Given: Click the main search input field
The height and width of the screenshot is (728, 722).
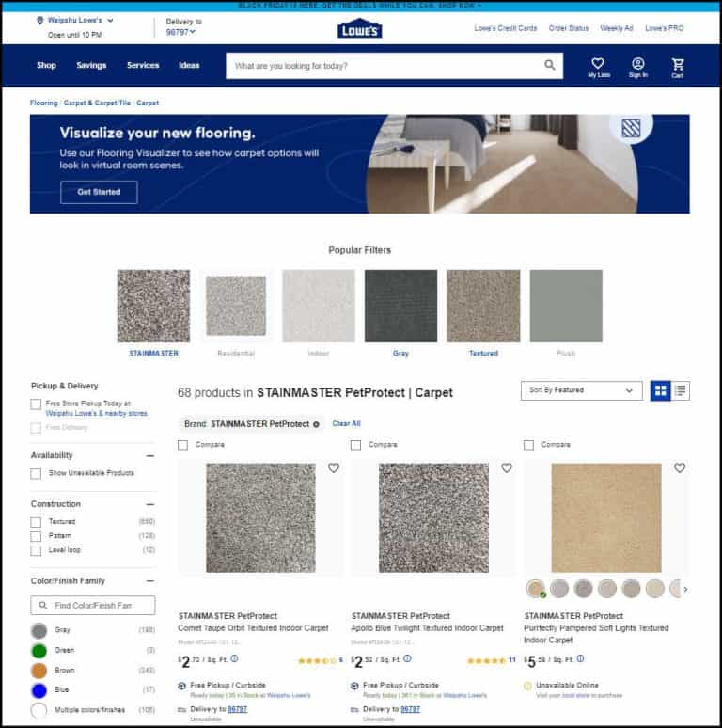Looking at the screenshot, I should point(395,66).
